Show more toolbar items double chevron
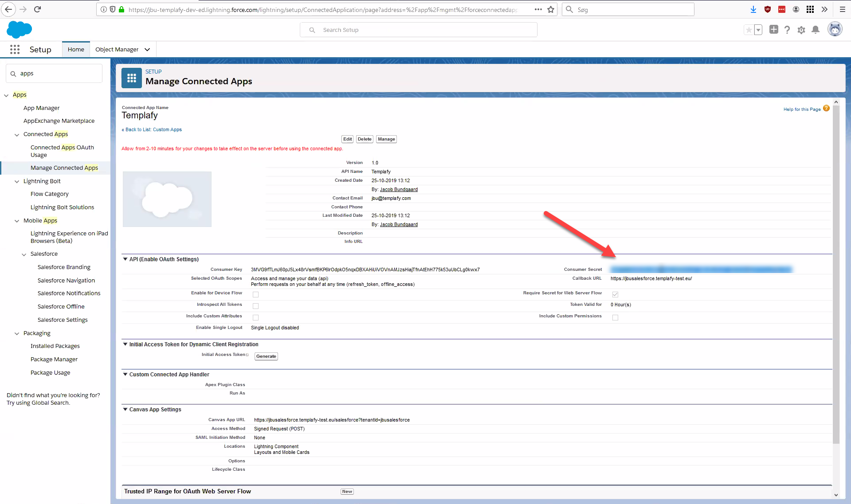The width and height of the screenshot is (851, 504). click(x=824, y=9)
